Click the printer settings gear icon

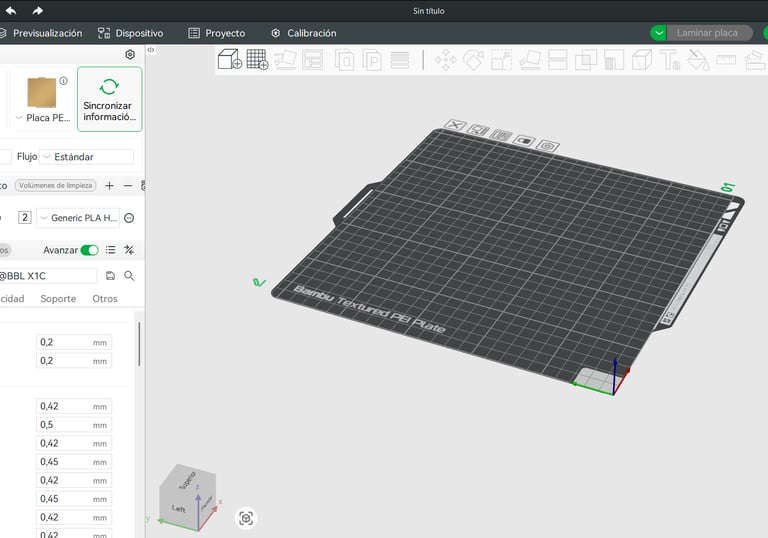click(x=130, y=54)
